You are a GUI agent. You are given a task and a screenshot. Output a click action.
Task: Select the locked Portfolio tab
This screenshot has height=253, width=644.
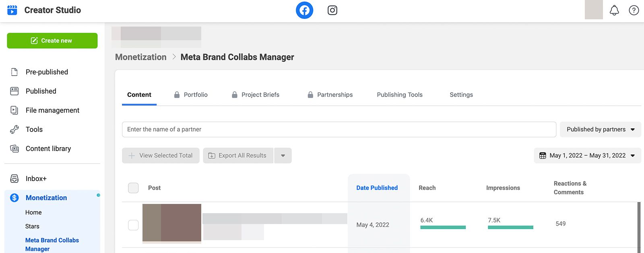click(191, 95)
